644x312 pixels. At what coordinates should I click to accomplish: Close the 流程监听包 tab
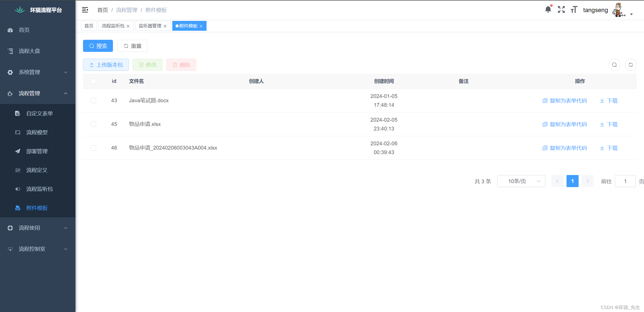click(128, 26)
